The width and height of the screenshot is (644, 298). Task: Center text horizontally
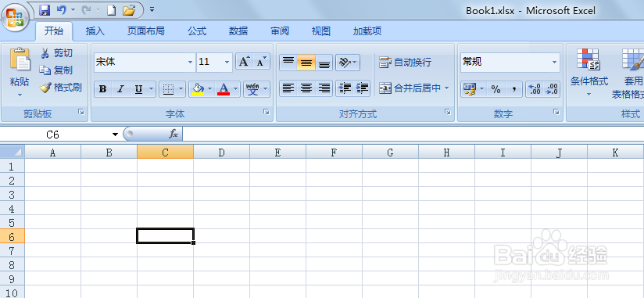(306, 88)
